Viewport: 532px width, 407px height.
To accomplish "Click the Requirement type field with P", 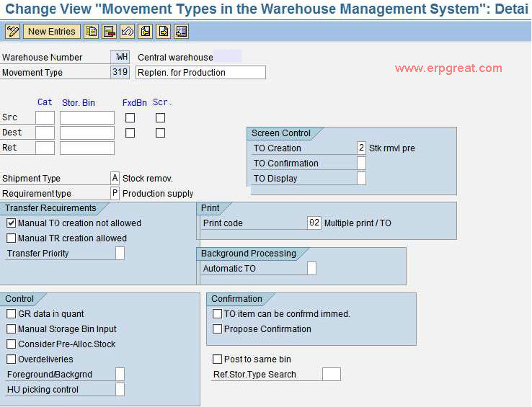I will pos(115,193).
